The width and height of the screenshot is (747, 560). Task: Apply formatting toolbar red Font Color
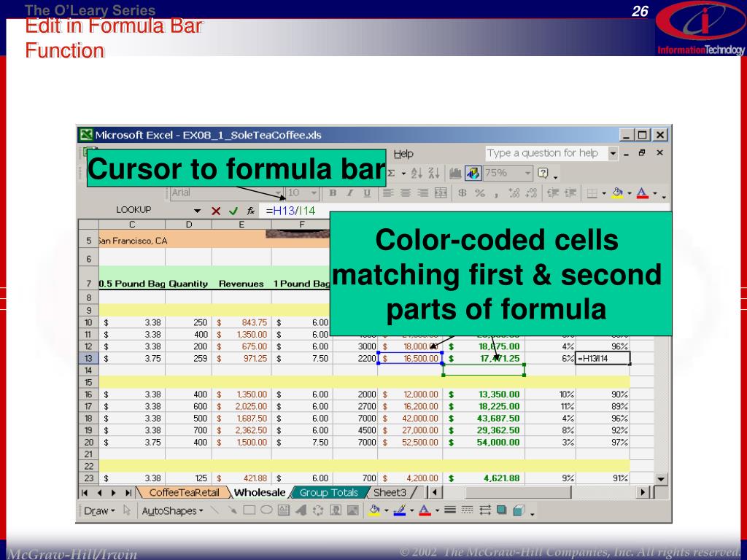643,192
